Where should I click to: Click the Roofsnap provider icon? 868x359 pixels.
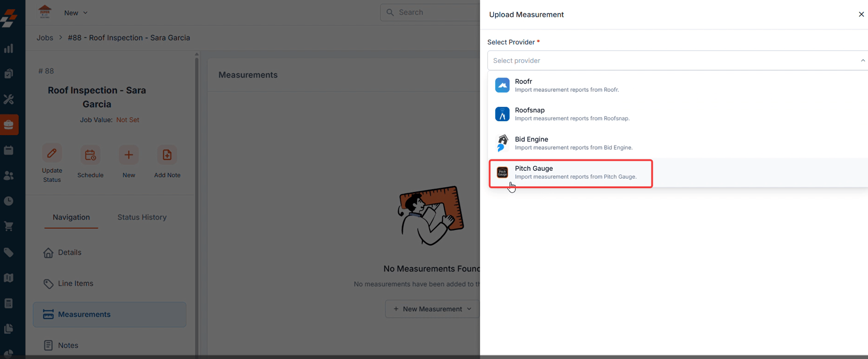[x=502, y=114]
